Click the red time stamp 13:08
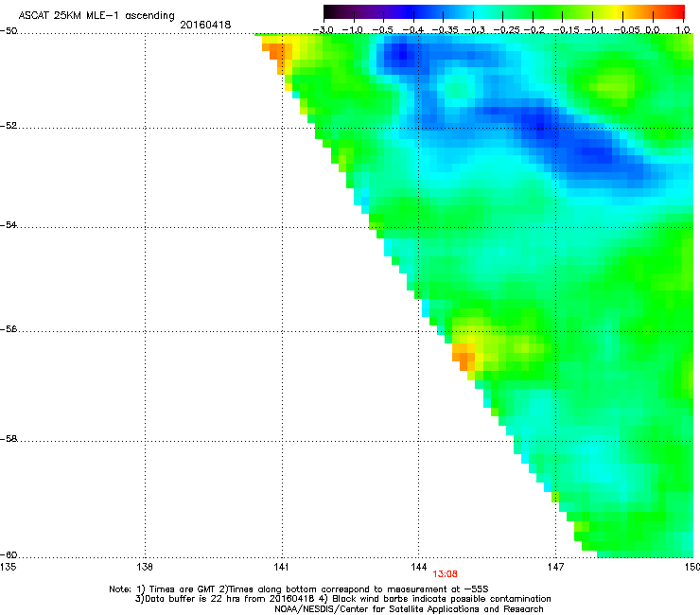Screen dimensions: 700x615 point(445,574)
